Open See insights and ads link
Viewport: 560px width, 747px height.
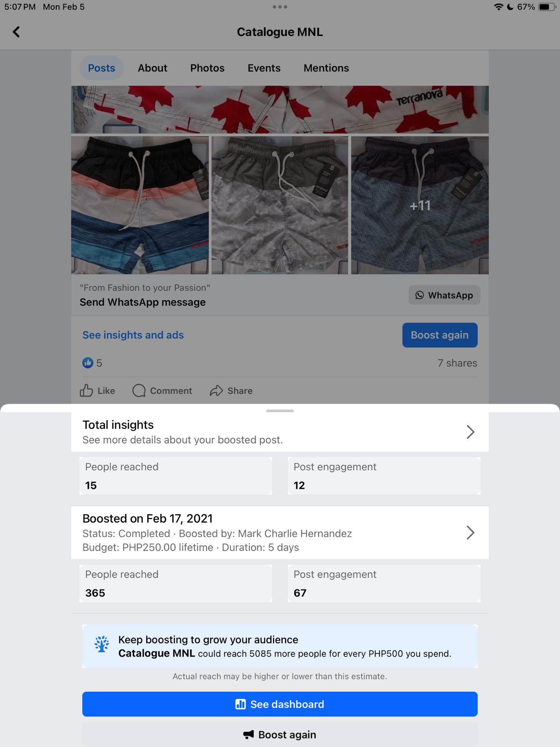click(x=133, y=335)
